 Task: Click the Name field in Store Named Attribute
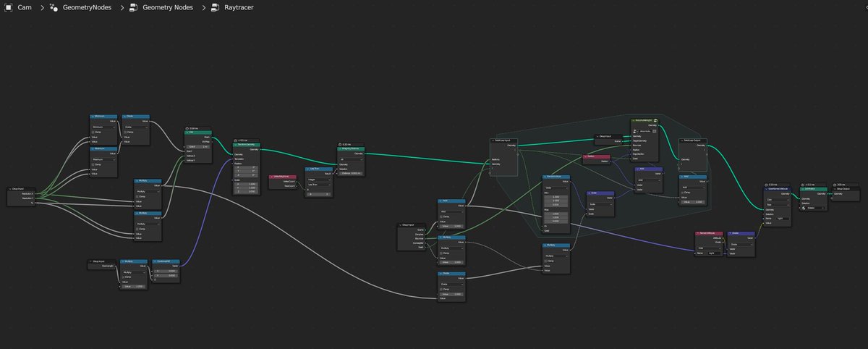click(783, 219)
